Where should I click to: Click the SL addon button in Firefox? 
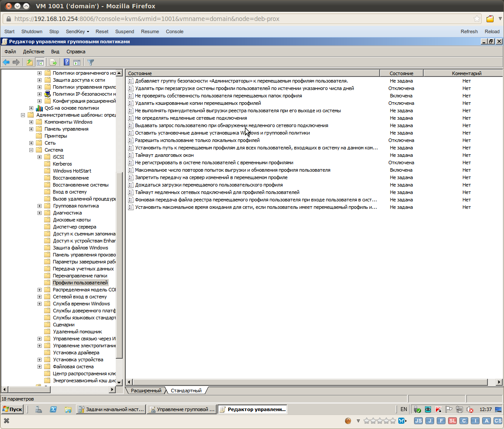tap(452, 421)
